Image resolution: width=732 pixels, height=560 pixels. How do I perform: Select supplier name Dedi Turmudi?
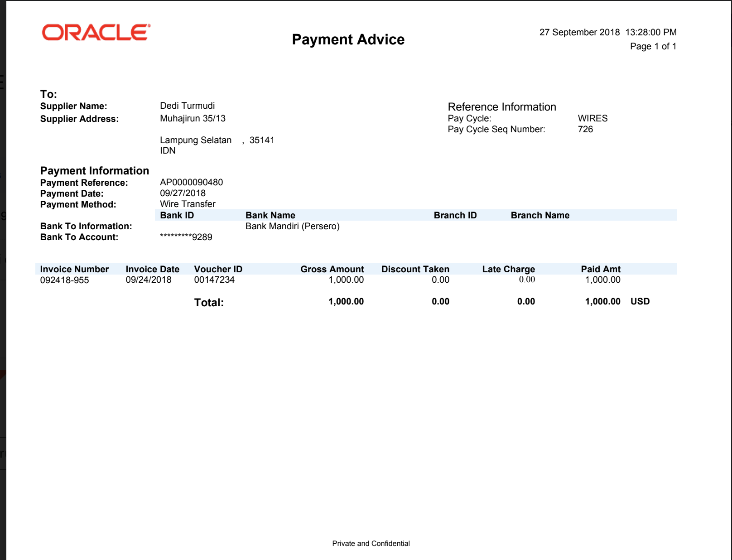click(188, 106)
